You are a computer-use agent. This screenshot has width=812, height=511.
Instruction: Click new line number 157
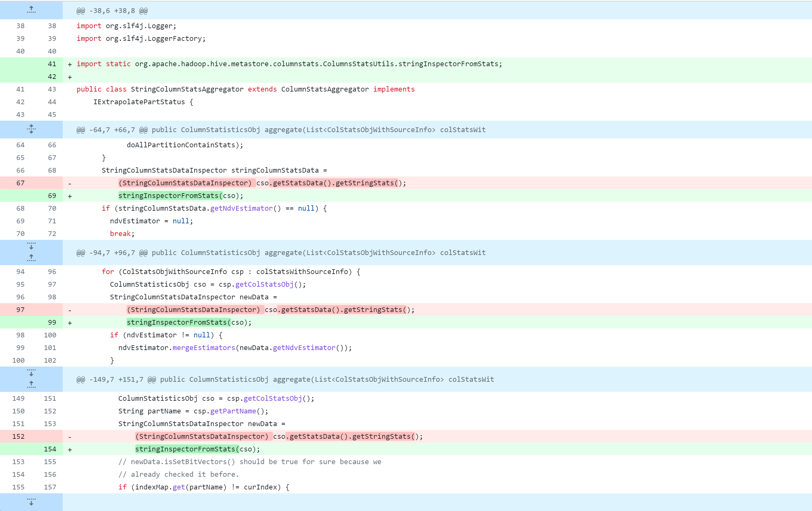[50, 487]
